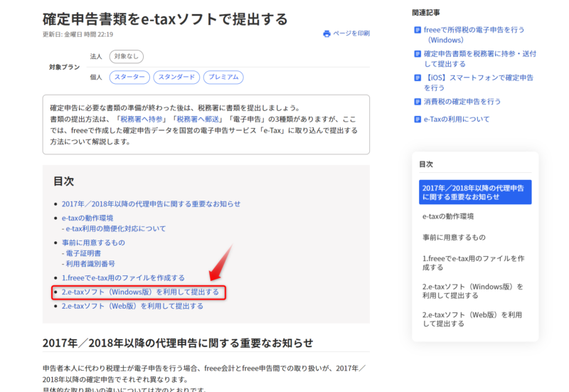Image resolution: width=569 pixels, height=392 pixels.
Task: Select the プレミアム plan badge
Action: coord(223,77)
